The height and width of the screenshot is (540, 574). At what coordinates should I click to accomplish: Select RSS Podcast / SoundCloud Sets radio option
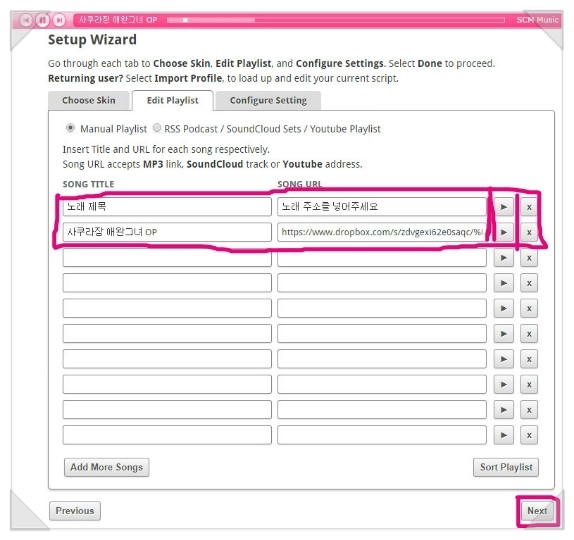click(157, 128)
